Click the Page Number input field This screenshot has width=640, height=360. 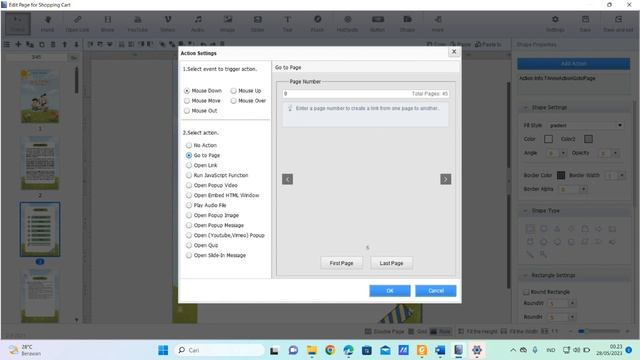[366, 93]
